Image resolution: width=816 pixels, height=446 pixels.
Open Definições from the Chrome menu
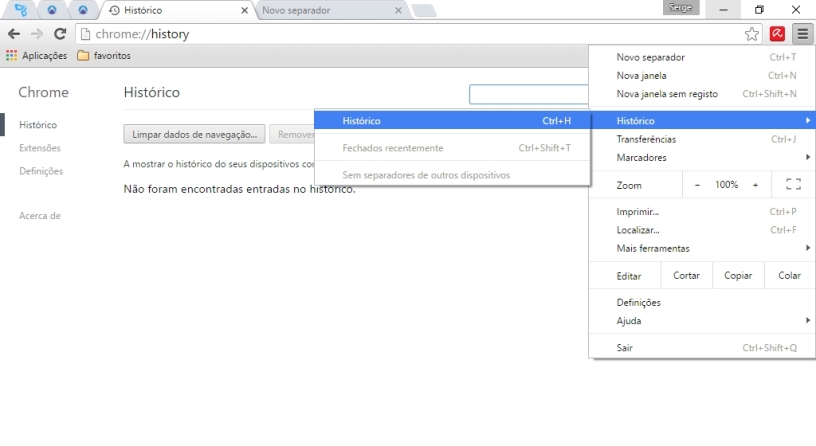tap(702, 302)
